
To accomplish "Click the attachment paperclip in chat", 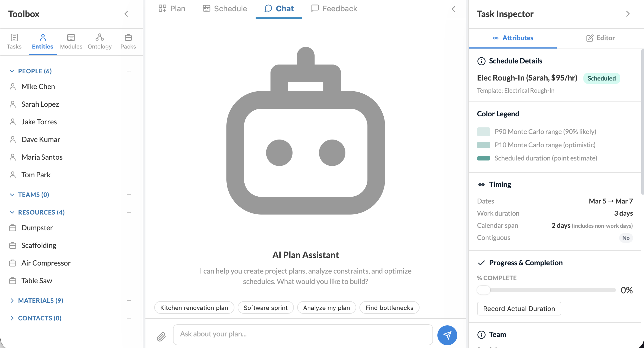I will click(x=161, y=336).
